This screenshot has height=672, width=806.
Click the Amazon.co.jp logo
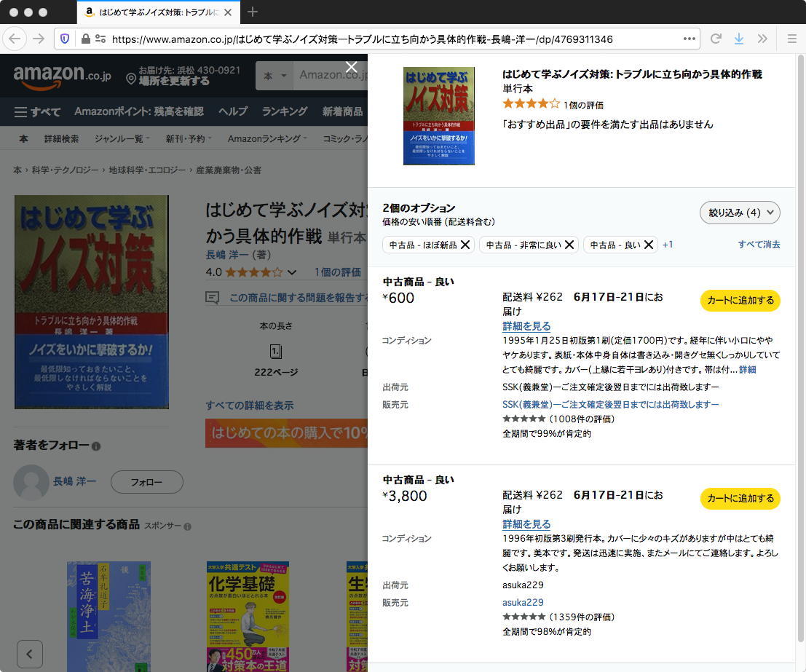[x=62, y=76]
